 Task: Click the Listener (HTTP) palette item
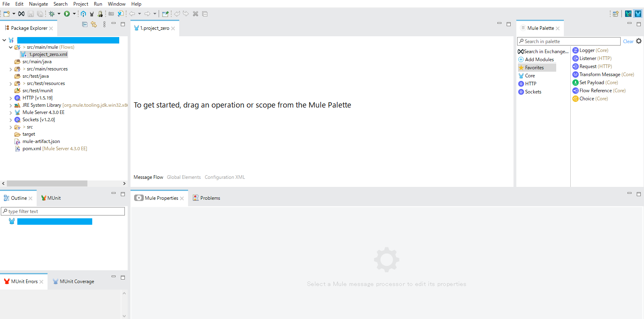click(592, 58)
